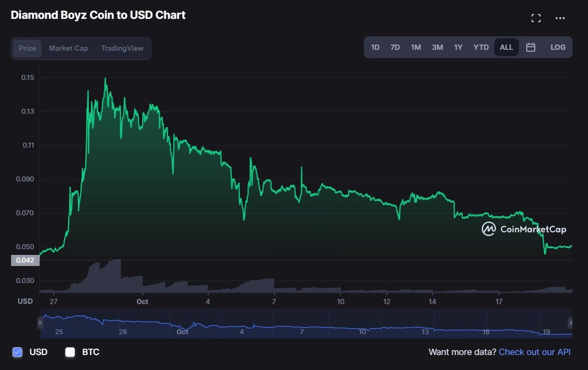Click right handle of the range slider
The width and height of the screenshot is (588, 370).
tap(570, 323)
